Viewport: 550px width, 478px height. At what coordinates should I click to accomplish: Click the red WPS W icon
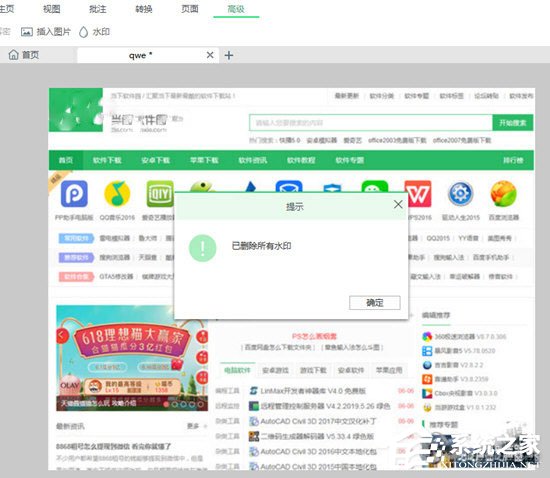418,194
